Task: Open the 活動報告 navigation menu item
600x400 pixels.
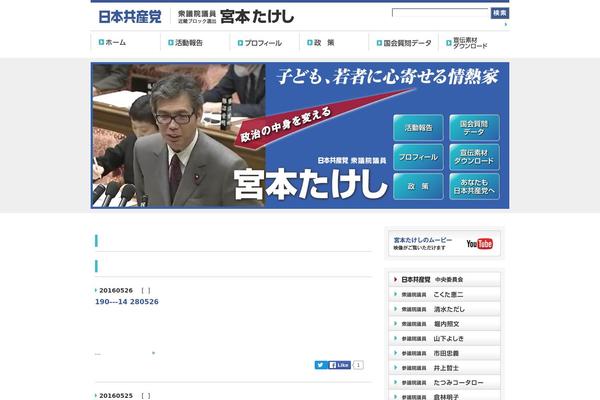Action: tap(185, 43)
